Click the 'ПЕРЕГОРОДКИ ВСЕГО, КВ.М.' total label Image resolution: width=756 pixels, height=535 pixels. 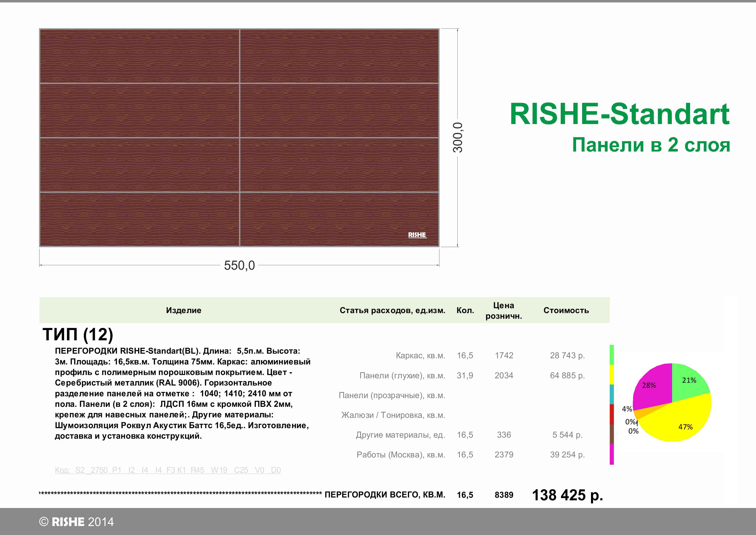point(385,495)
